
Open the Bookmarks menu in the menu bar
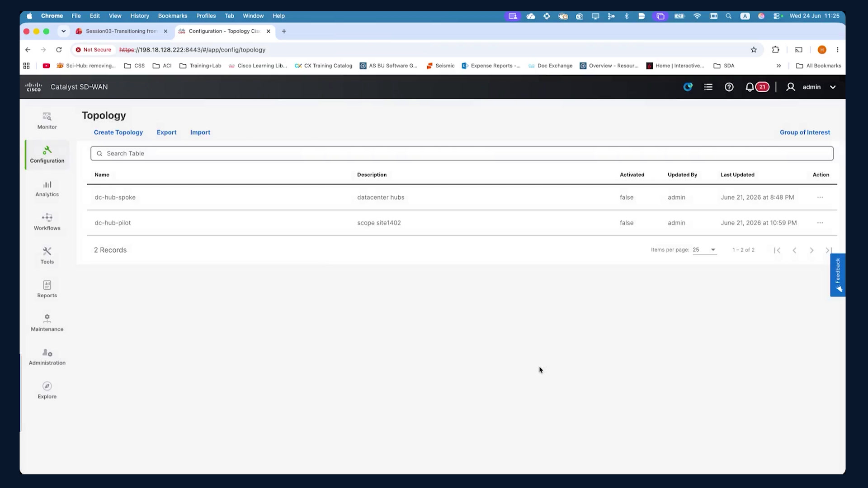[x=172, y=16]
